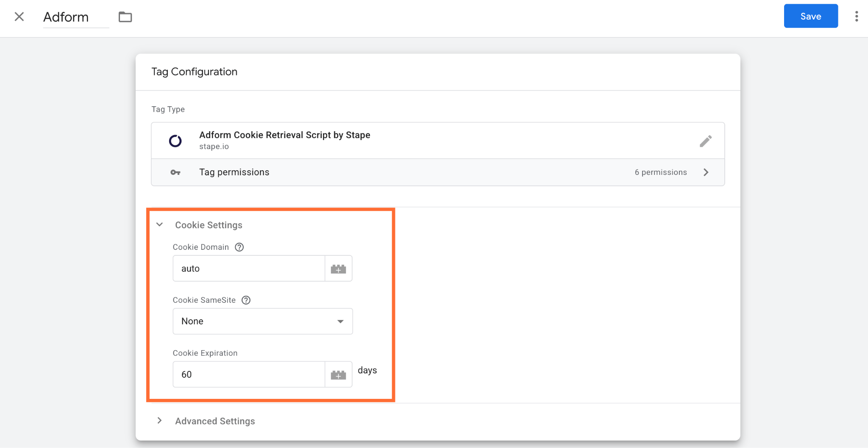This screenshot has height=448, width=868.
Task: Edit the Cookie Expiration days value
Action: 249,374
